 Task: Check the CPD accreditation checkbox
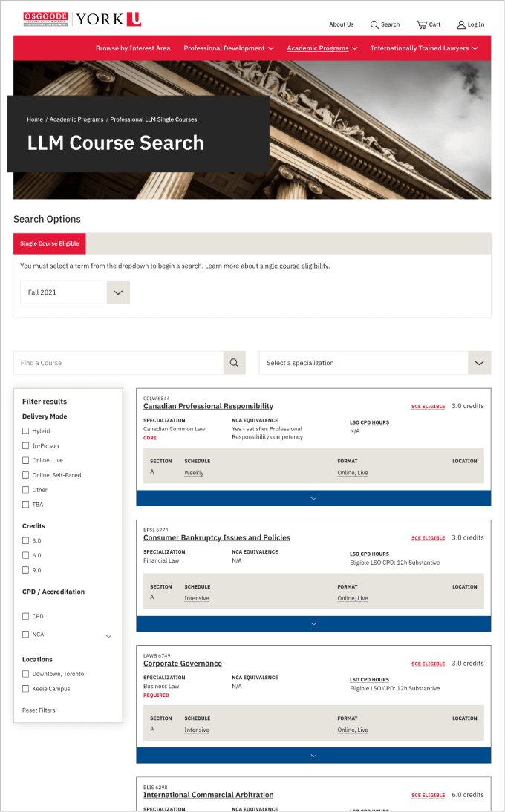[x=25, y=616]
